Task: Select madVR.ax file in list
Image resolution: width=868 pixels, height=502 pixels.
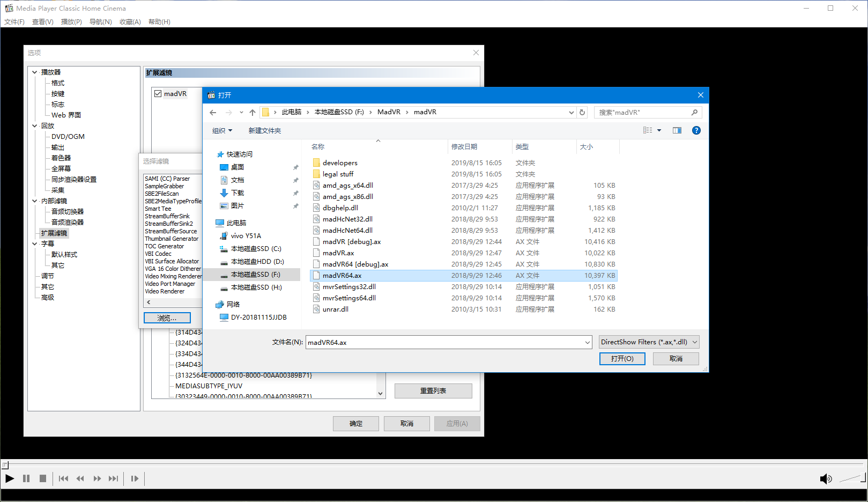Action: pos(338,253)
